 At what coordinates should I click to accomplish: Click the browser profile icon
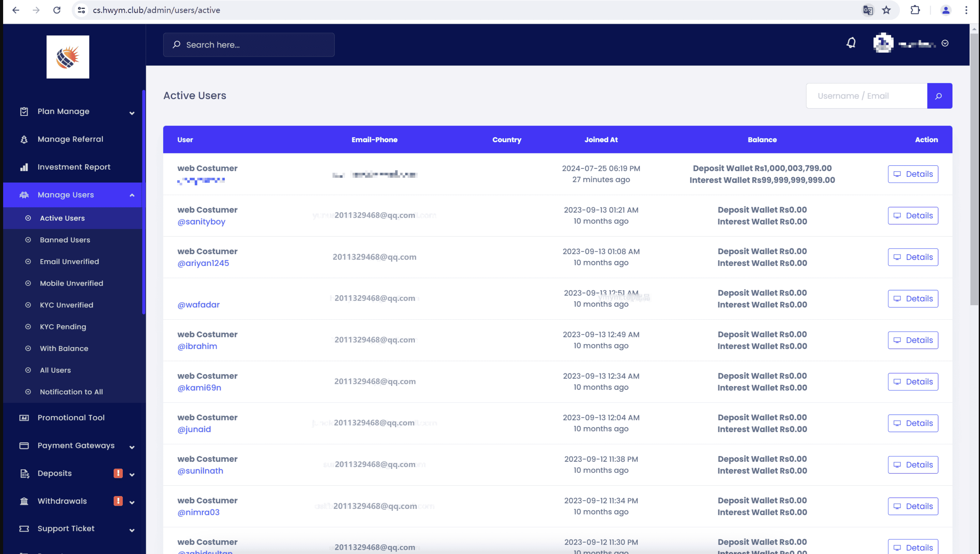945,10
